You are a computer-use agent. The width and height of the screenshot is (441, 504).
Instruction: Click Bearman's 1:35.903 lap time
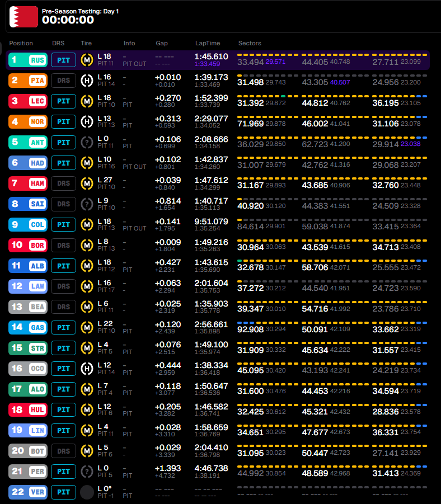212,304
